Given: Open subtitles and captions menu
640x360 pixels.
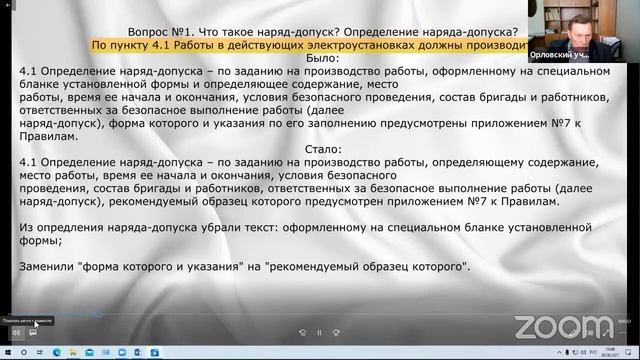Looking at the screenshot, I should coord(33,333).
